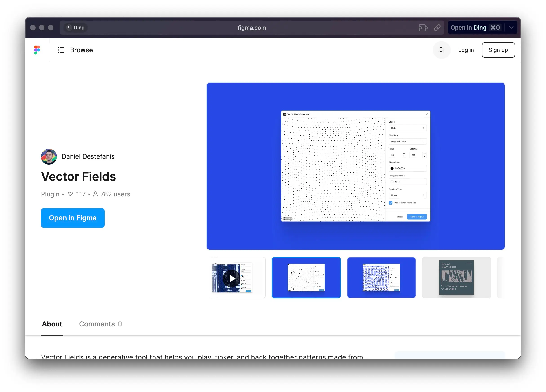546x392 pixels.
Task: Click the Field Type dropdown selector
Action: pyautogui.click(x=407, y=141)
